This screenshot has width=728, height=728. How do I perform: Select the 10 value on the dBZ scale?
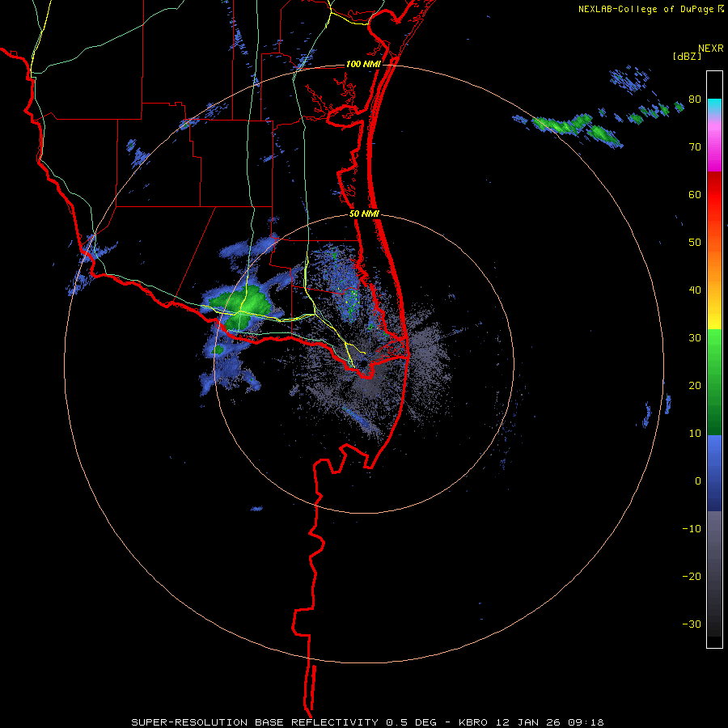click(x=695, y=434)
